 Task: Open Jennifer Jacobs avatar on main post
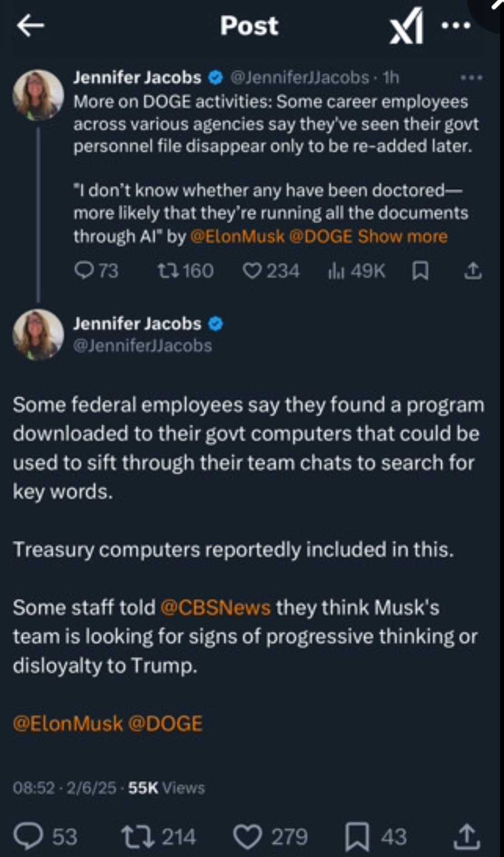tap(38, 335)
